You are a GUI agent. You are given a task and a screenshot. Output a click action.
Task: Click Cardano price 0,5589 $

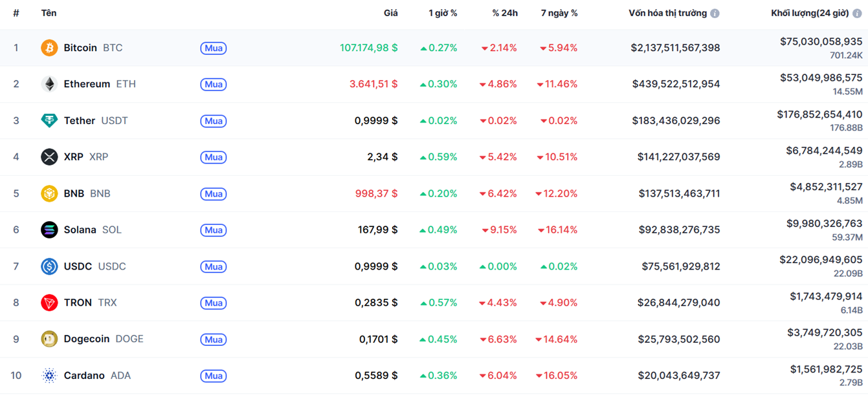(376, 376)
